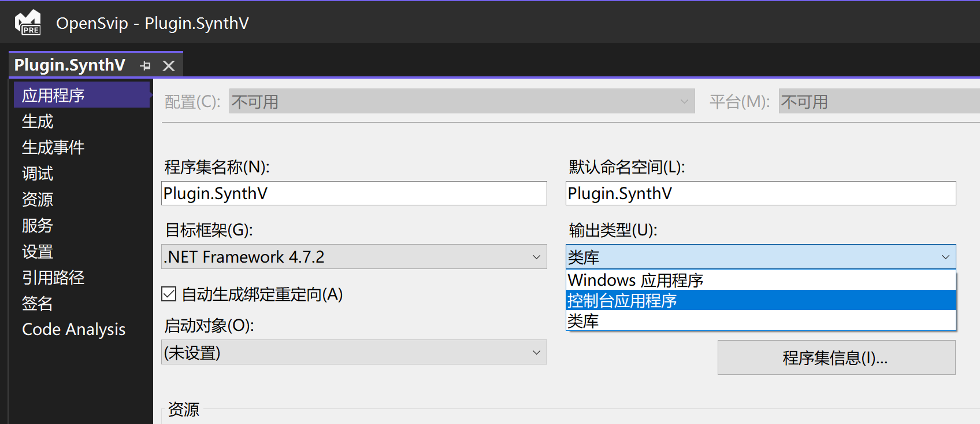
Task: Click the OpenSvip - Plugin.SynthV window title
Action: tap(153, 23)
